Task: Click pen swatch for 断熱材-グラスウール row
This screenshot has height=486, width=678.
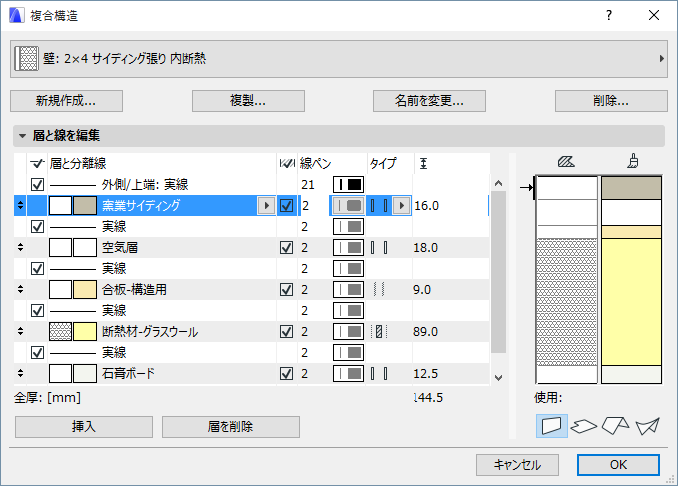Action: pos(348,332)
